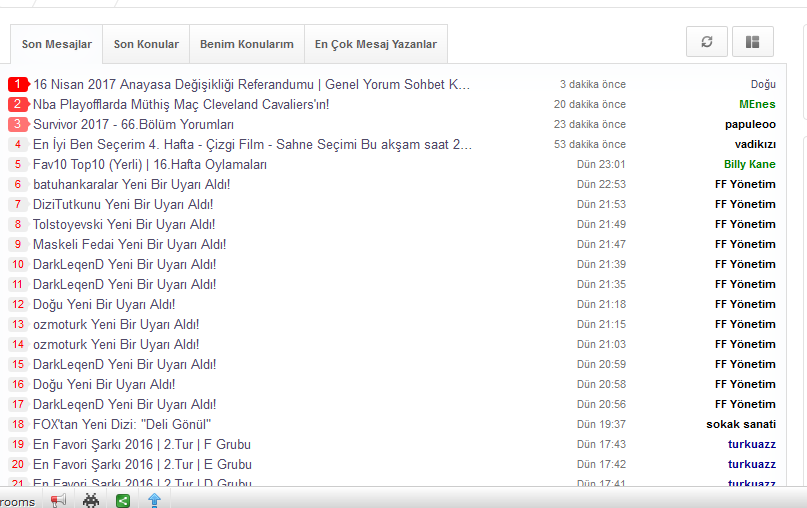Click the rooms button in bottom bar
Viewport: 807px width, 508px height.
17,501
